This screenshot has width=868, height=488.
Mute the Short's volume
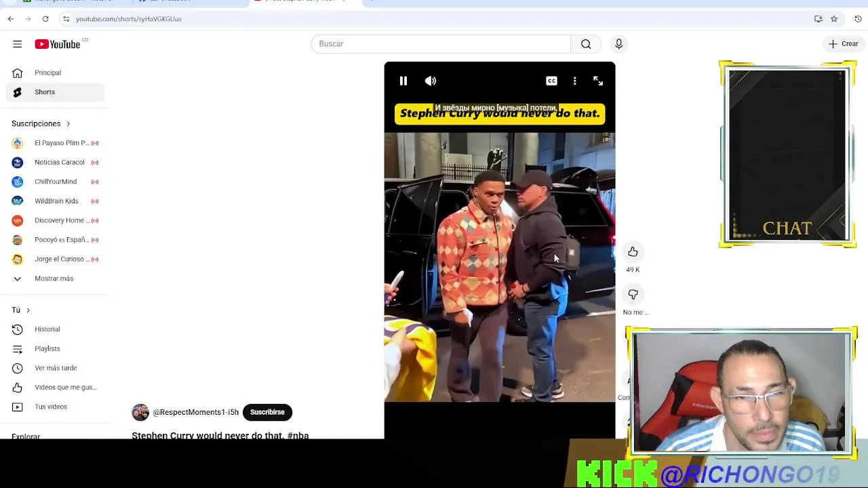431,81
